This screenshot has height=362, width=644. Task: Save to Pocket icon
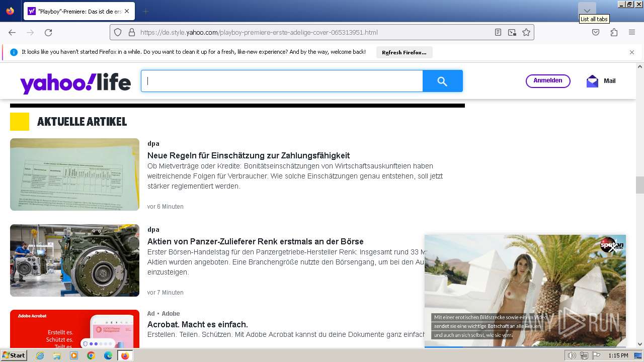pyautogui.click(x=596, y=32)
